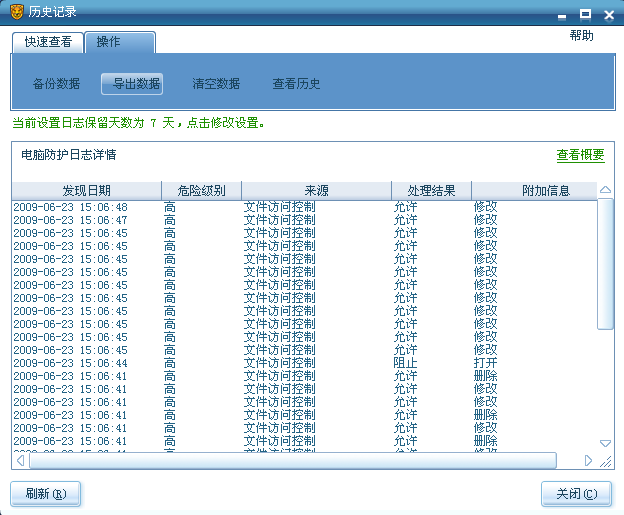Maximize the 历史记录 window

(x=585, y=14)
